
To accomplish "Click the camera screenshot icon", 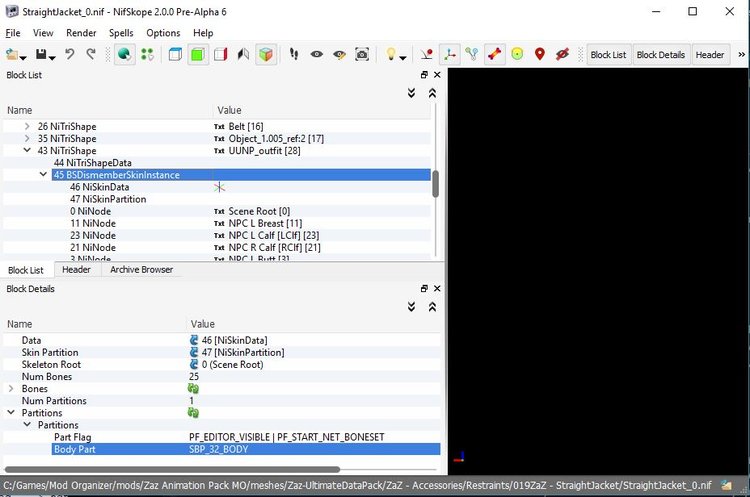I will 362,55.
